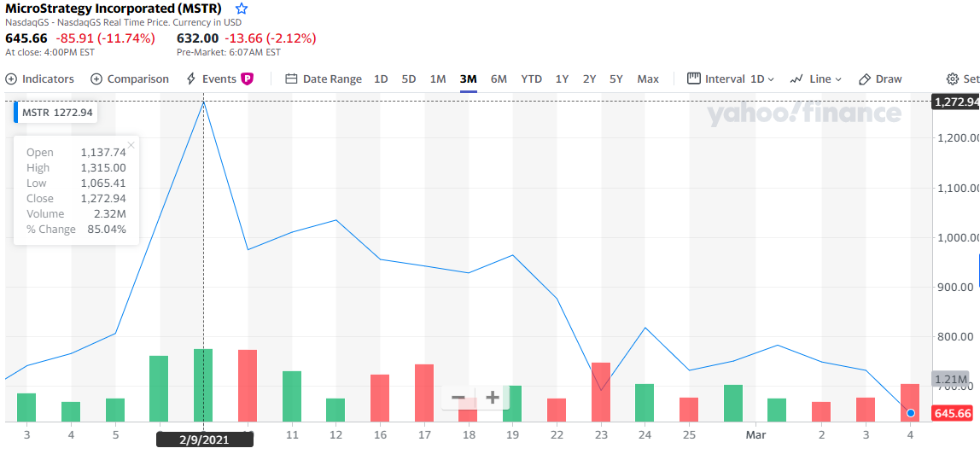Click the MSTR 1272.94 series label
The height and width of the screenshot is (454, 980).
[56, 112]
